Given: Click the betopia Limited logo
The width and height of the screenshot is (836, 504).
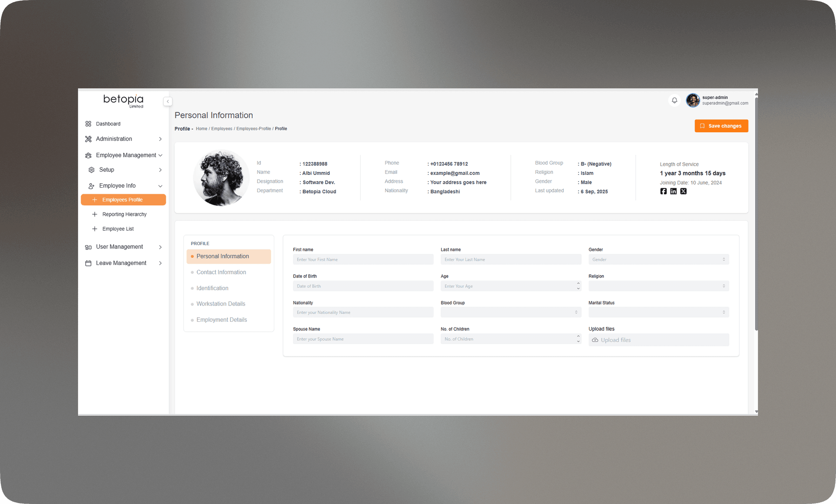Looking at the screenshot, I should pyautogui.click(x=123, y=101).
